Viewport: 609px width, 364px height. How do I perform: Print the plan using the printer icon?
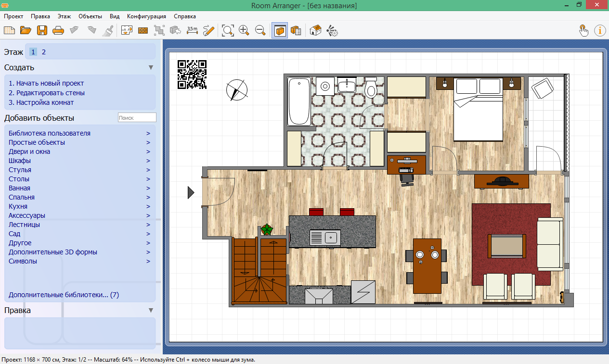[58, 31]
